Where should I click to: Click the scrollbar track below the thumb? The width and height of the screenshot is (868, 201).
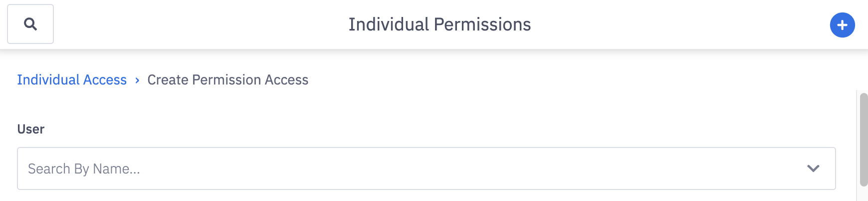(864, 194)
